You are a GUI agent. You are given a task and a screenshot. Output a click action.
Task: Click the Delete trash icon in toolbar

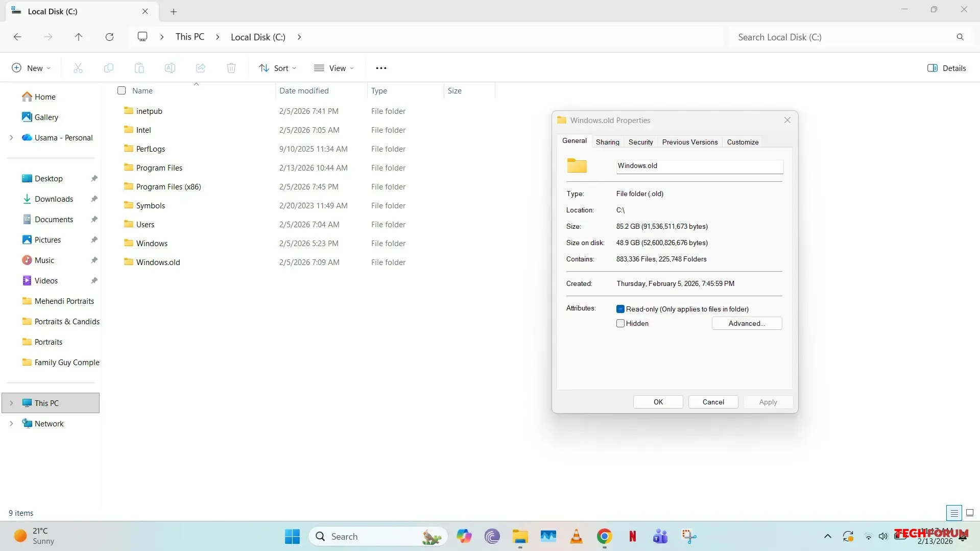tap(231, 68)
